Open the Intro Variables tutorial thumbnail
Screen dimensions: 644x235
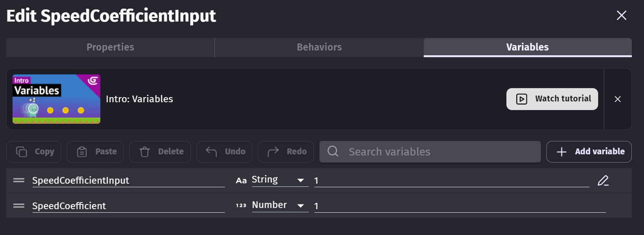(56, 99)
